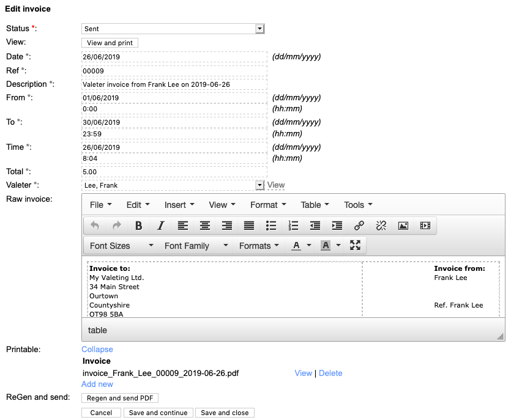Open the Table menu
Screen dimensions: 511x420
[x=315, y=205]
